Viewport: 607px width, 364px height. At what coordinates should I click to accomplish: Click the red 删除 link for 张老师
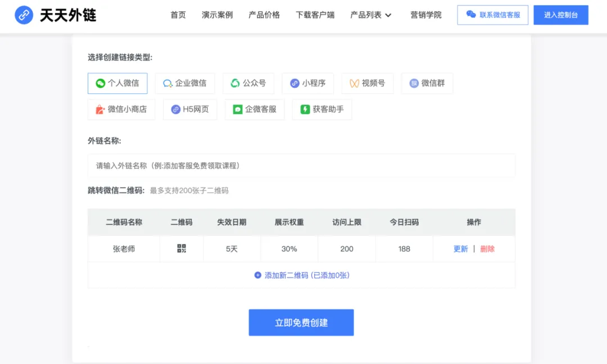pos(487,249)
